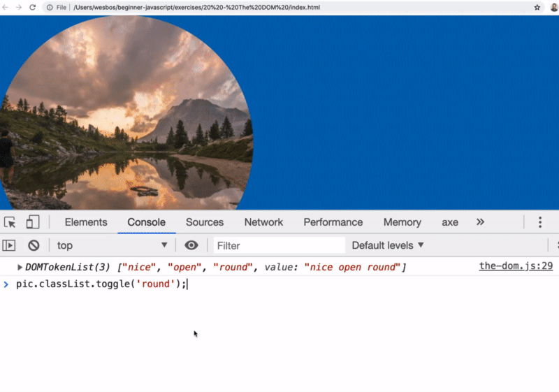Image resolution: width=559 pixels, height=392 pixels.
Task: Click the eye icon for live expression
Action: pos(191,245)
